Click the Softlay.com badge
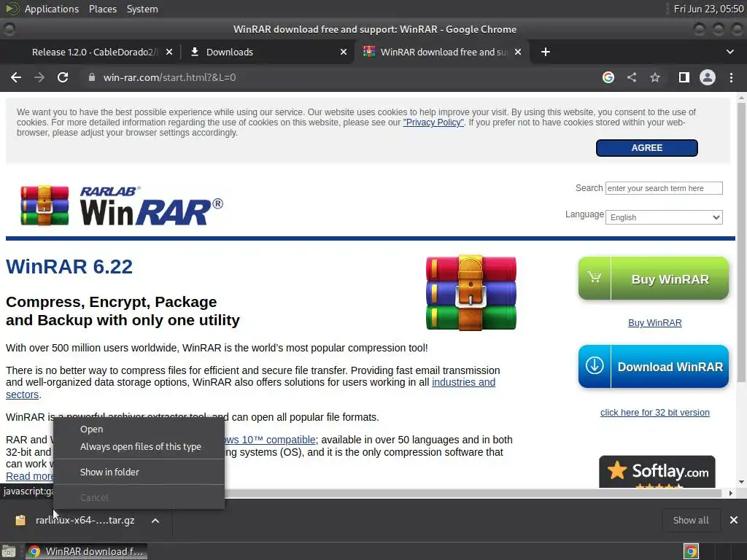The width and height of the screenshot is (747, 560). [657, 472]
